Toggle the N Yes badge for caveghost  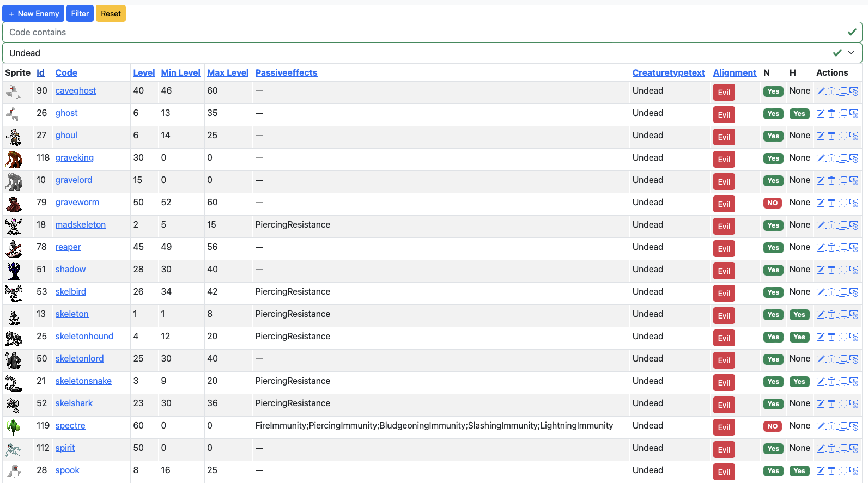773,91
